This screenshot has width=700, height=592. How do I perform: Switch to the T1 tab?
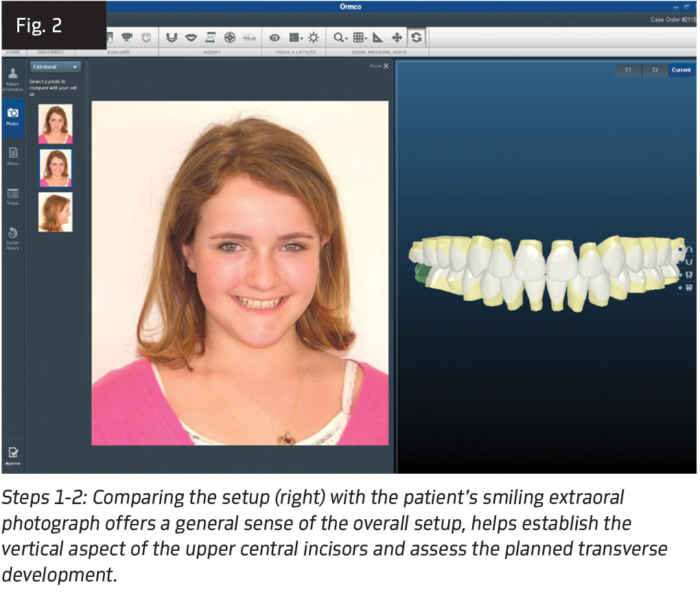click(627, 70)
